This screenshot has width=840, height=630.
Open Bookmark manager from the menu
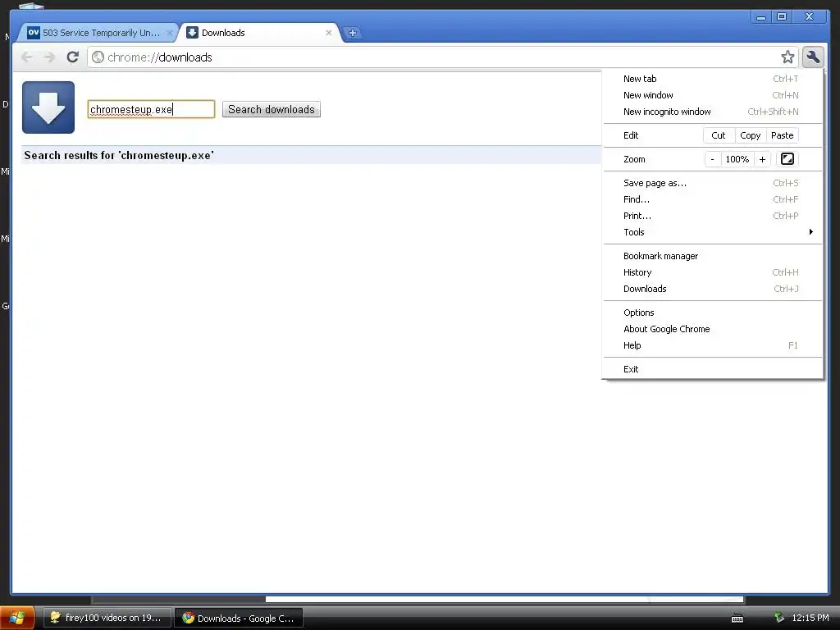(712, 256)
